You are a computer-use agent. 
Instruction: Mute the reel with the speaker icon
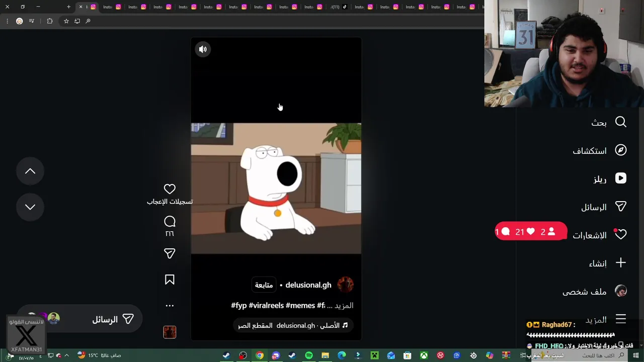point(203,49)
